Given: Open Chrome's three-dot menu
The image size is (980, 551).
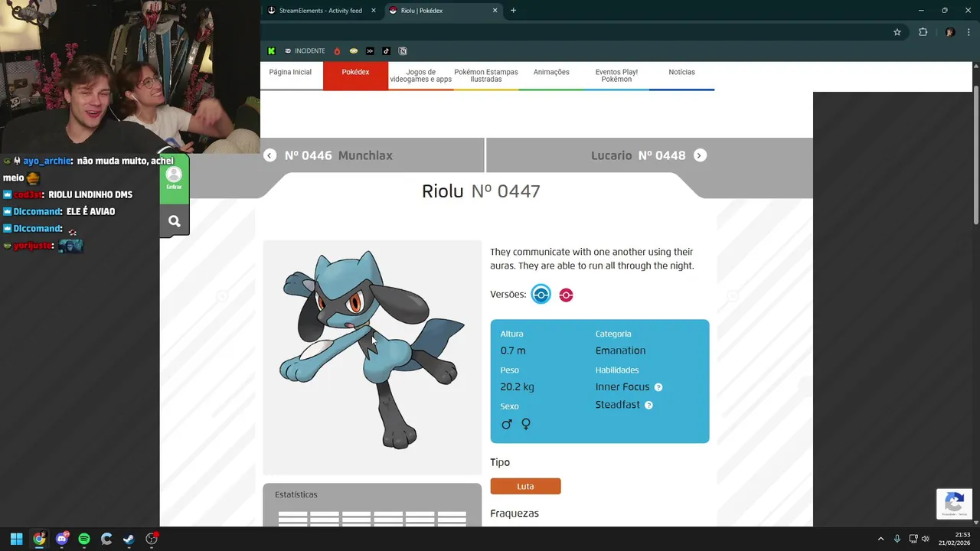Looking at the screenshot, I should click(968, 32).
